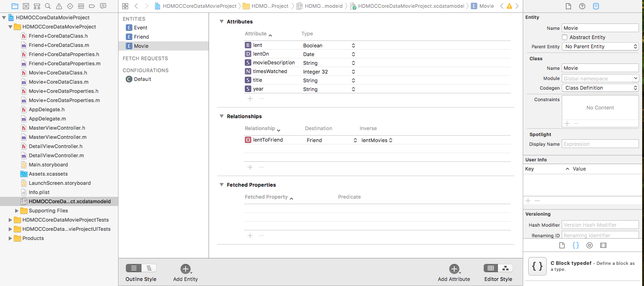Show the Data Model inspector icon

click(596, 6)
